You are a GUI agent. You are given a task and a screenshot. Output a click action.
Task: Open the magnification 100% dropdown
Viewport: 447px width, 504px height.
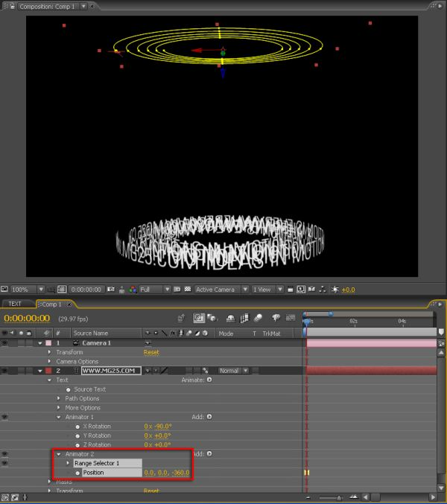click(28, 290)
